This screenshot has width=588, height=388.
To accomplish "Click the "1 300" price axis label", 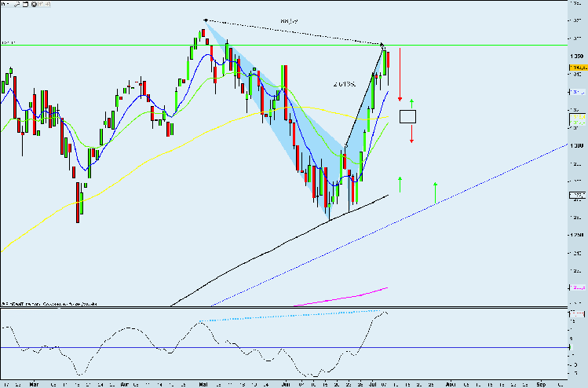I will point(576,145).
